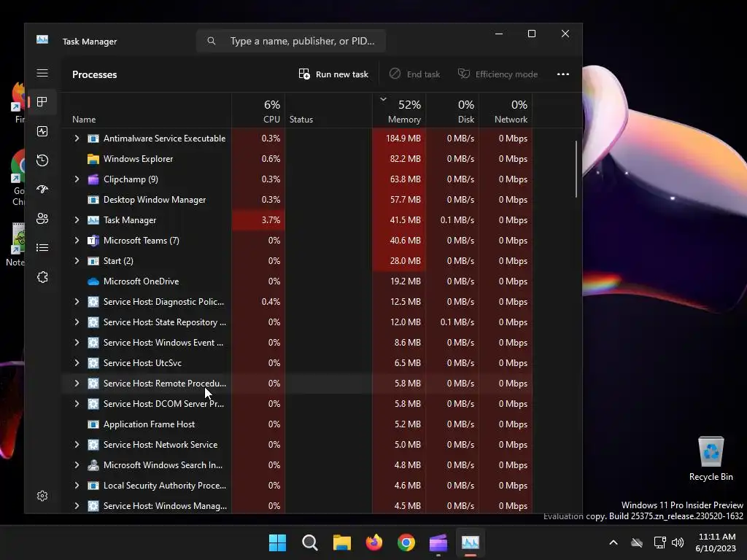Sort processes by Name column

point(147,111)
